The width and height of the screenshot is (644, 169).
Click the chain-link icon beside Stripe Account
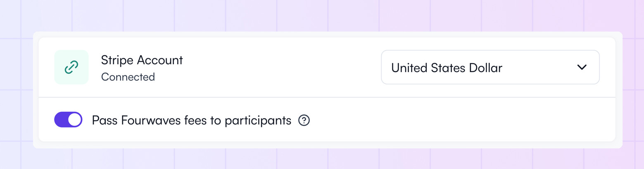click(x=71, y=67)
